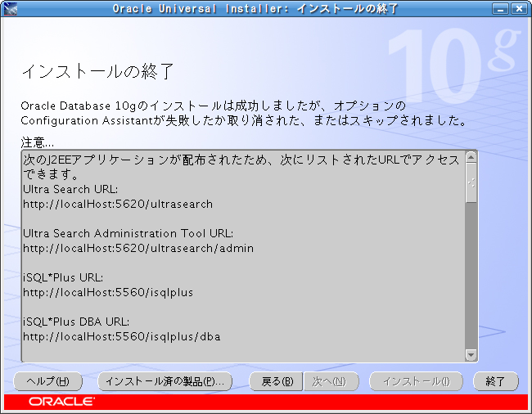Viewport: 532px width, 414px height.
Task: Go back with 戻る(B) button
Action: pyautogui.click(x=277, y=381)
